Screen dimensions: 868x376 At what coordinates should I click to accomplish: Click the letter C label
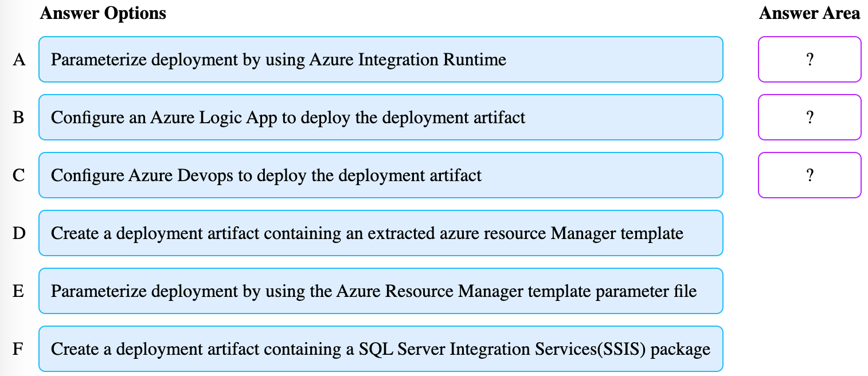tap(19, 175)
